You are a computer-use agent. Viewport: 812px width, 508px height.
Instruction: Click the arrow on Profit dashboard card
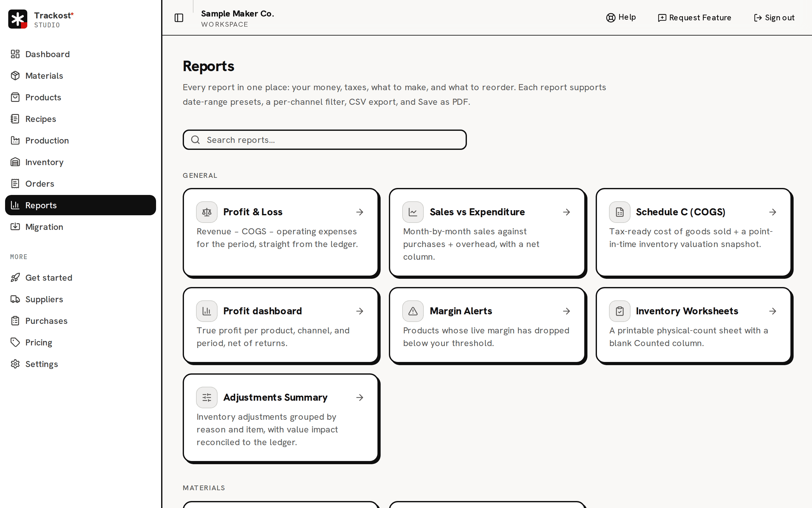coord(360,311)
